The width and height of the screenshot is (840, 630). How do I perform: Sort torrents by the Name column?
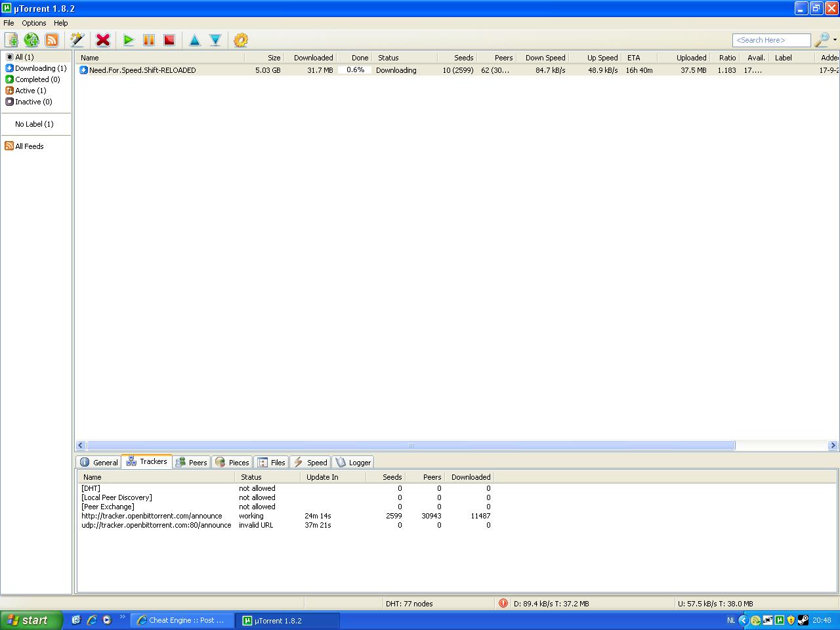coord(159,58)
